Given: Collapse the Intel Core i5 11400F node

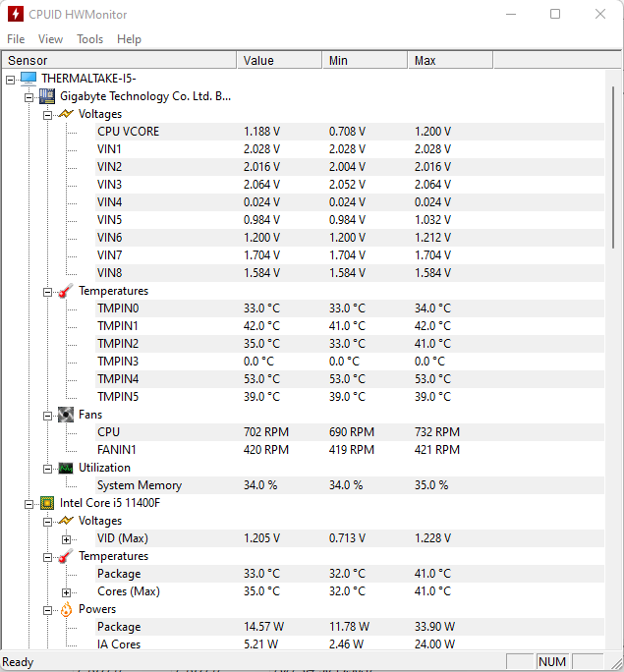Looking at the screenshot, I should click(x=28, y=504).
